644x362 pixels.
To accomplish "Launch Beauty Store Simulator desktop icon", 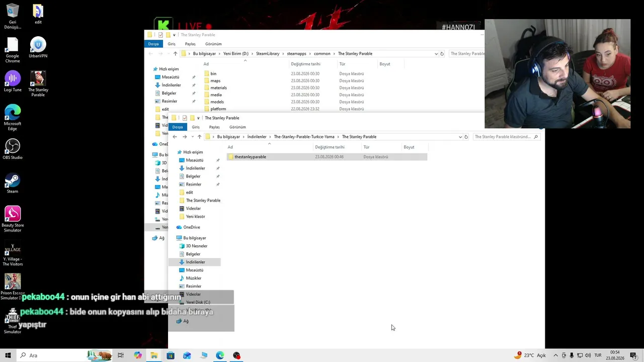I will [x=13, y=219].
